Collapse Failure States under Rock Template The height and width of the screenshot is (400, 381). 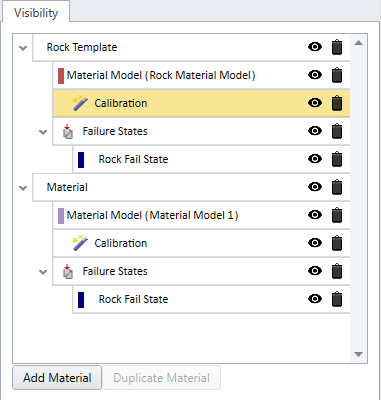[43, 132]
